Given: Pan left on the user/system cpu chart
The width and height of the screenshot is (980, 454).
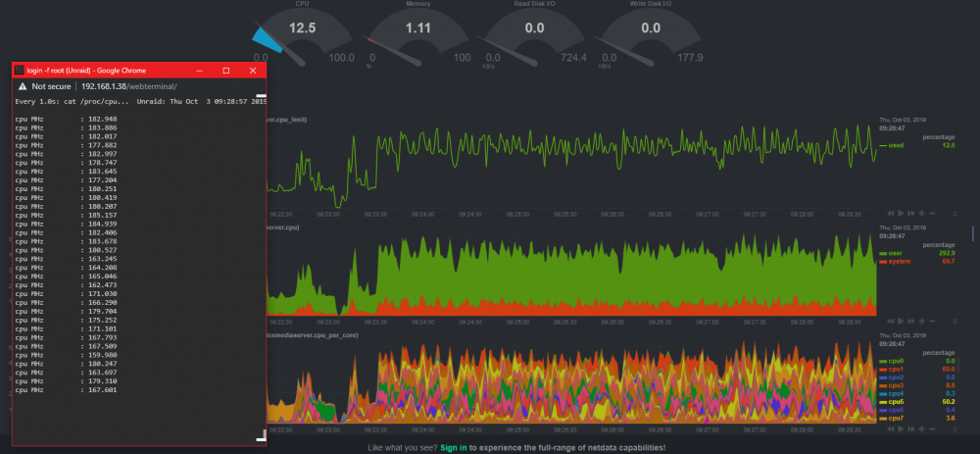Looking at the screenshot, I should [x=891, y=321].
